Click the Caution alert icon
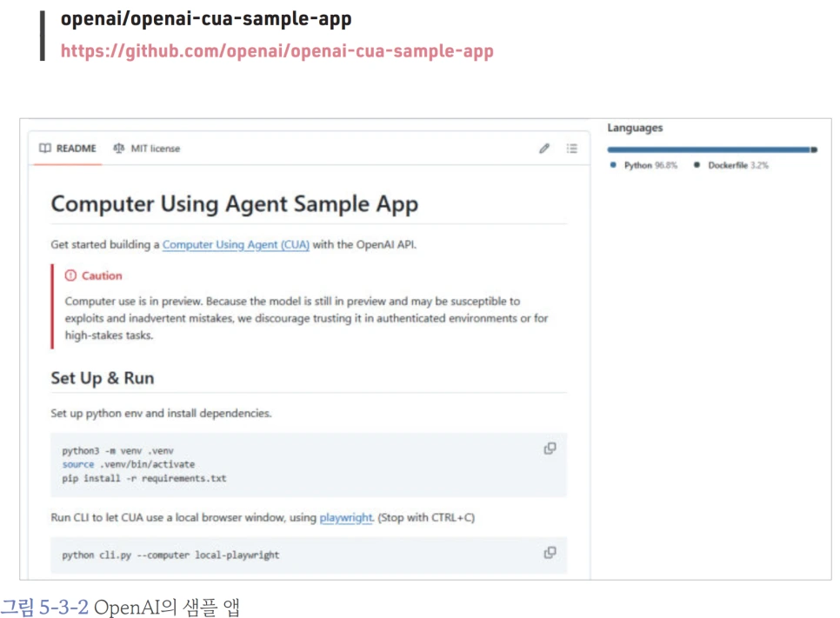The height and width of the screenshot is (618, 840). point(70,276)
